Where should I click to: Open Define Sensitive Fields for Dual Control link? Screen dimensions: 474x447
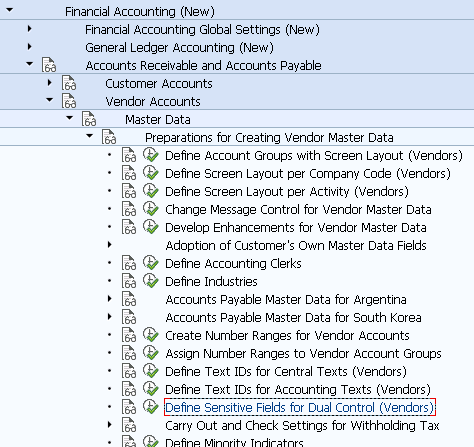[x=300, y=407]
